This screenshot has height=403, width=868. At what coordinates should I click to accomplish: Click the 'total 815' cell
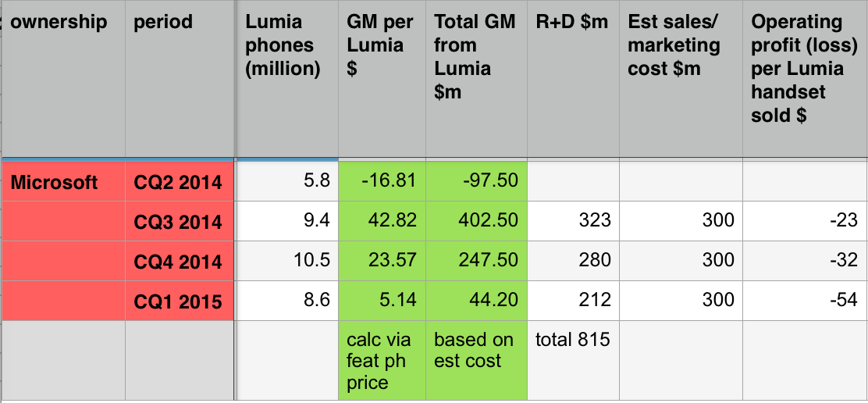pos(573,340)
